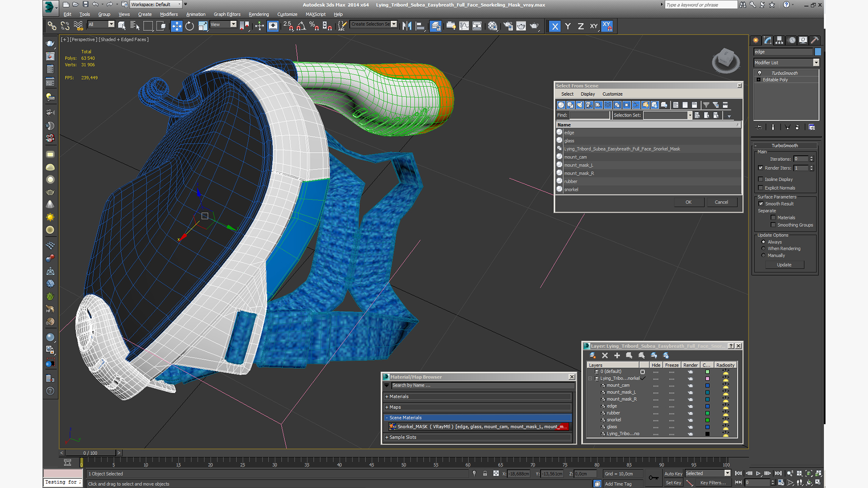This screenshot has height=488, width=868.
Task: Click the Set Keys key icon
Action: (654, 478)
